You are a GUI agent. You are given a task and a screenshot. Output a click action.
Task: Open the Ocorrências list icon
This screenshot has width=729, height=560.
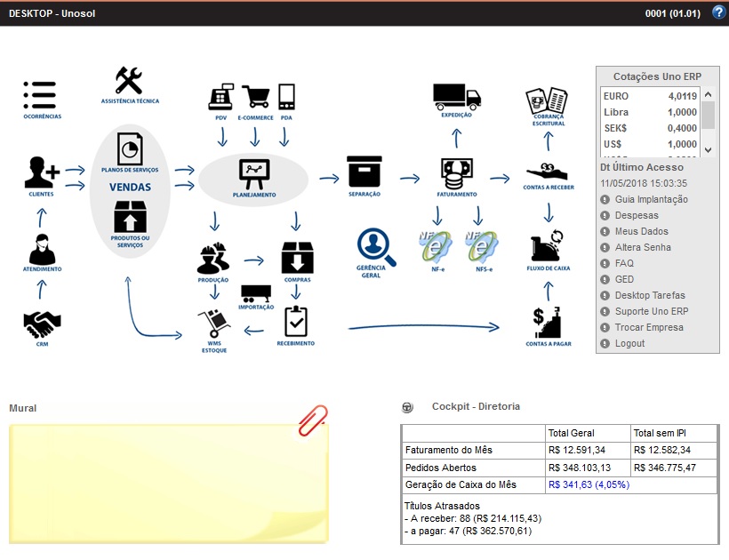tap(41, 95)
